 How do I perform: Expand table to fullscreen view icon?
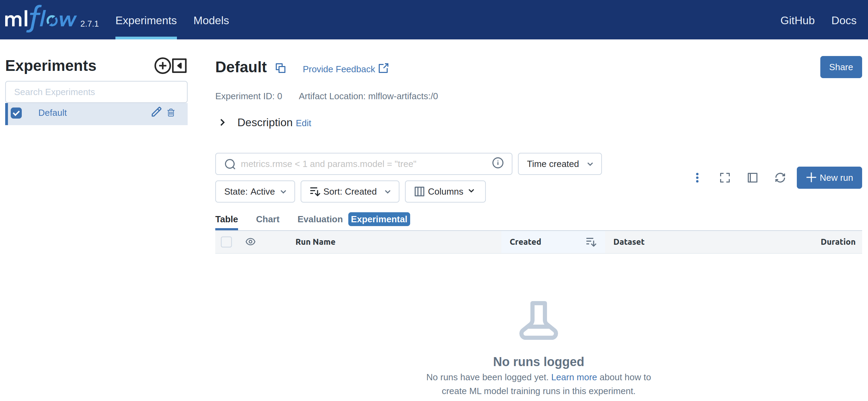725,178
